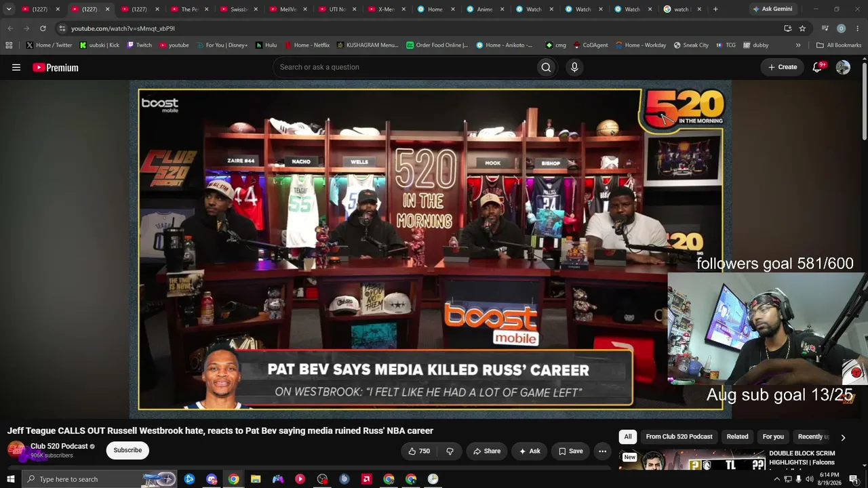Viewport: 868px width, 488px height.
Task: Open Sneak City bookmark
Action: click(x=691, y=45)
